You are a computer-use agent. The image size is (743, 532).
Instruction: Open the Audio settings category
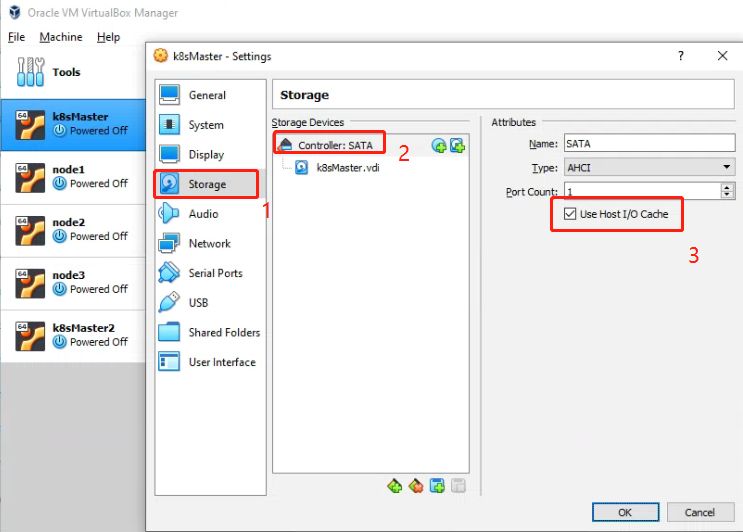tap(210, 214)
